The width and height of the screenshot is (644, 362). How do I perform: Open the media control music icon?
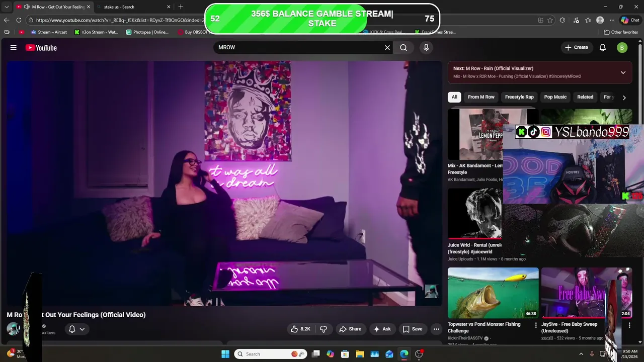576,20
